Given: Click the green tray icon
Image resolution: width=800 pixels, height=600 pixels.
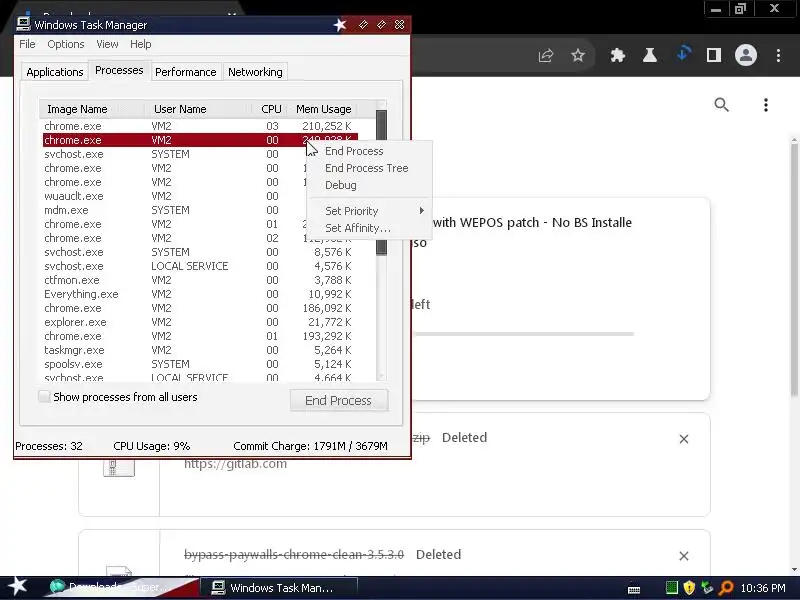Looking at the screenshot, I should click(x=672, y=588).
